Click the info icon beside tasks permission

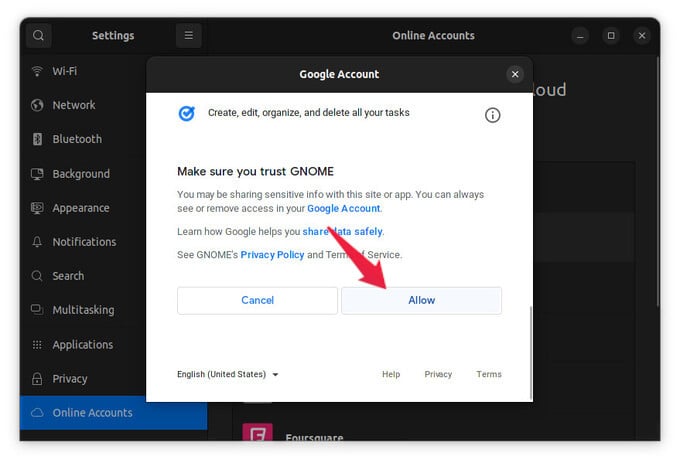(492, 115)
